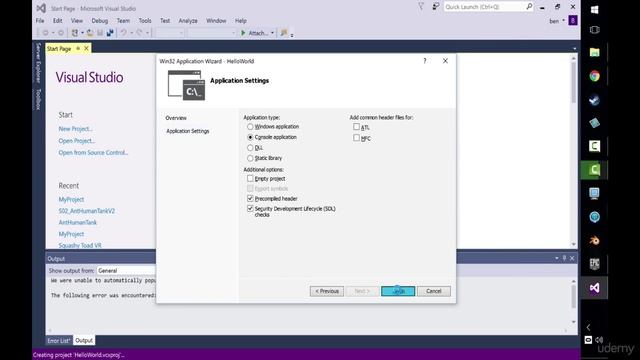Select DLL application type radio button

(250, 148)
